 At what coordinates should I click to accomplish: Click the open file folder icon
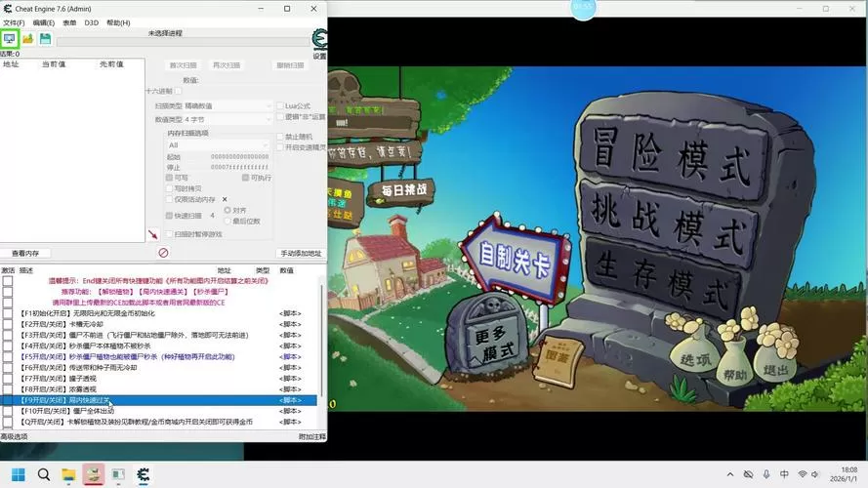click(27, 39)
